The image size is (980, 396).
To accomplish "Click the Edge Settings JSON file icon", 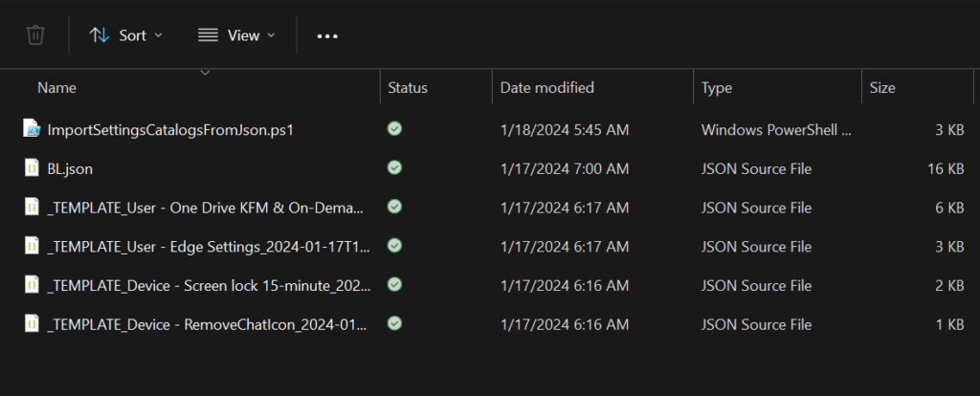I will tap(32, 246).
